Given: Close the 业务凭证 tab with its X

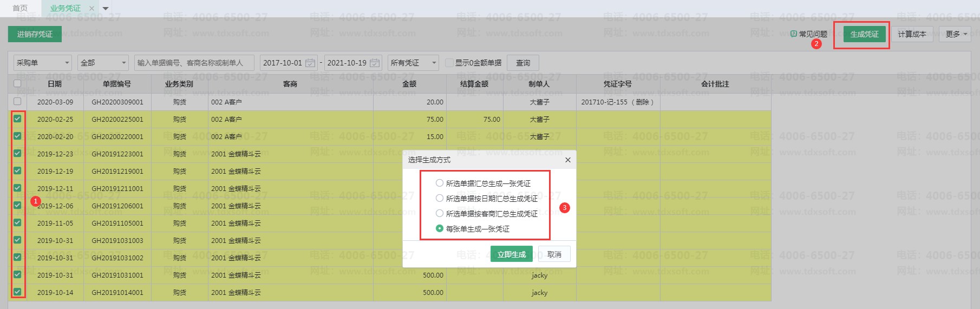Looking at the screenshot, I should [92, 8].
